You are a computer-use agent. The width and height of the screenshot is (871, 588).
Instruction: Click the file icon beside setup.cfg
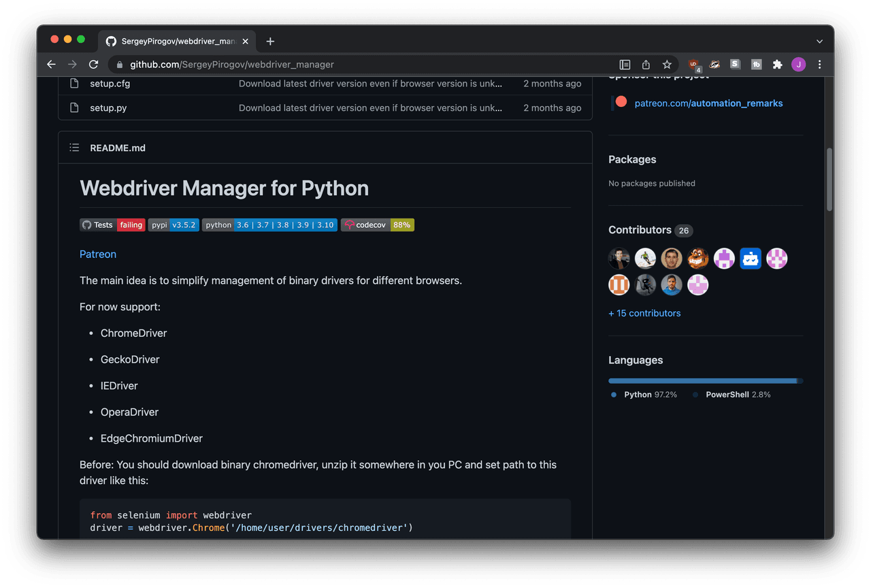[75, 84]
